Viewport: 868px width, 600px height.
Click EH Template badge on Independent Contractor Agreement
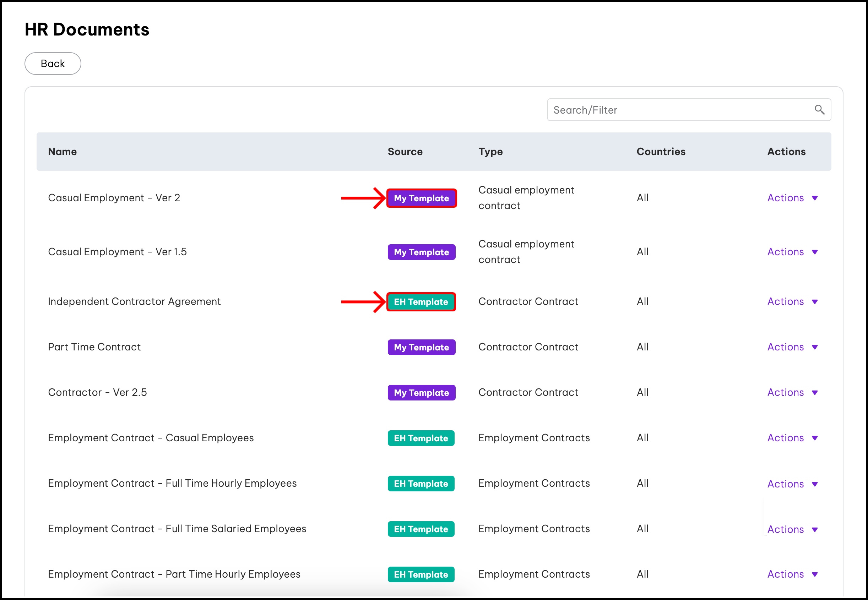point(421,302)
